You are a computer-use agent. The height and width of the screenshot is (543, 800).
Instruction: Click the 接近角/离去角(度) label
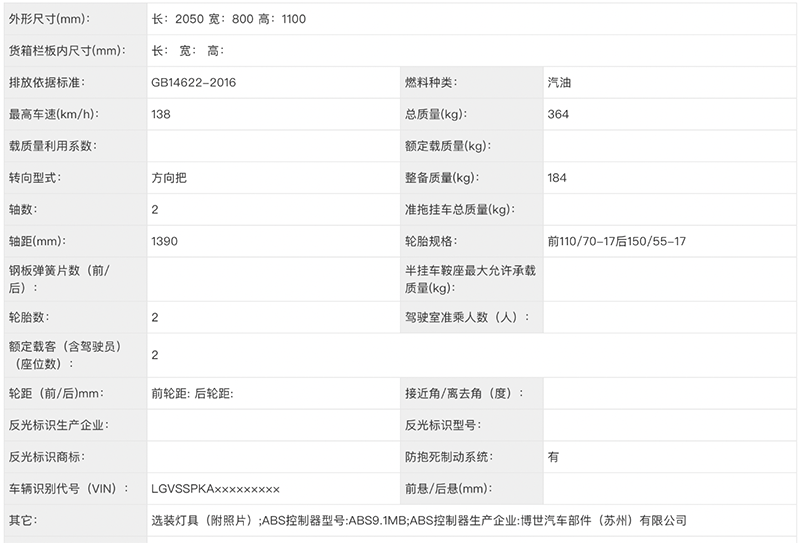point(463,393)
